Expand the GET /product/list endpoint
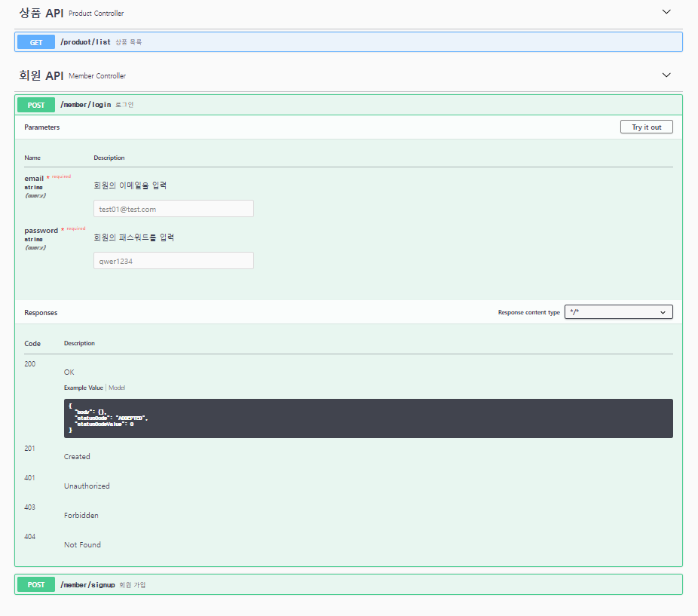 pos(348,42)
